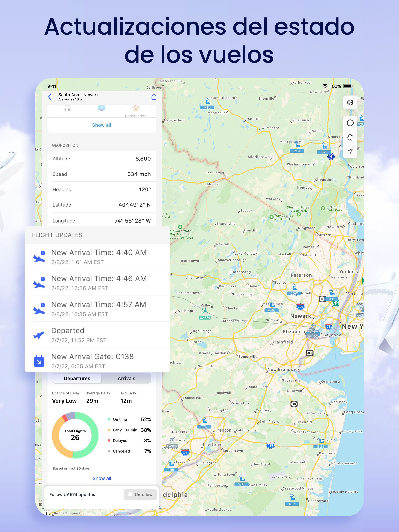Tap the share icon in the flight header

[x=154, y=97]
